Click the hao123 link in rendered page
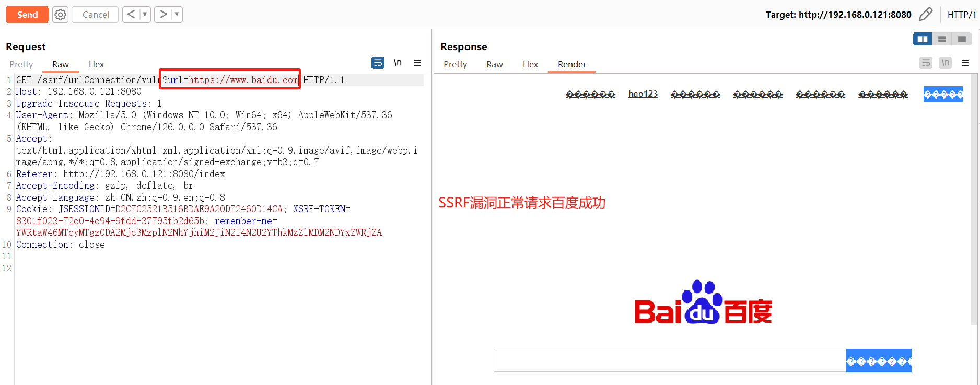 (643, 94)
